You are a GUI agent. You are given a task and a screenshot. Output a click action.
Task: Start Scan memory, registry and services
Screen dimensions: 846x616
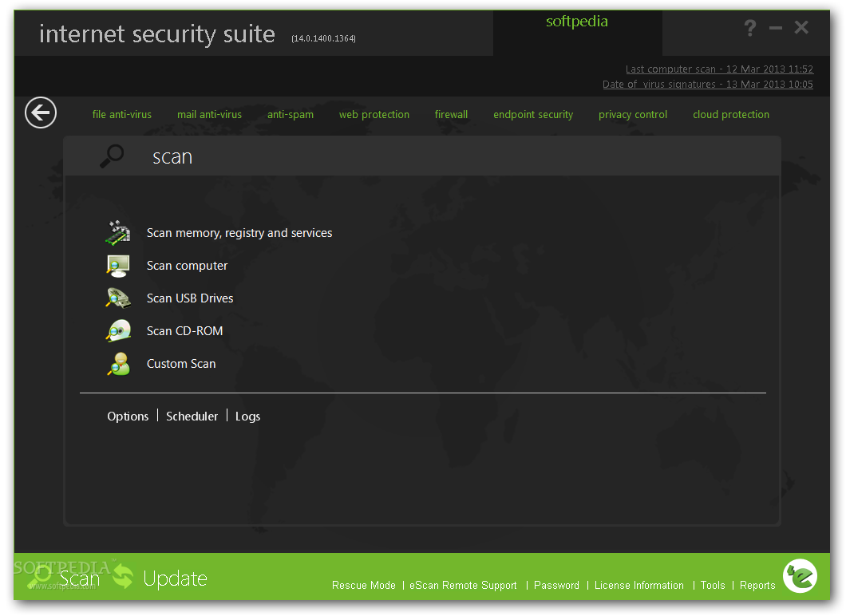pyautogui.click(x=239, y=233)
